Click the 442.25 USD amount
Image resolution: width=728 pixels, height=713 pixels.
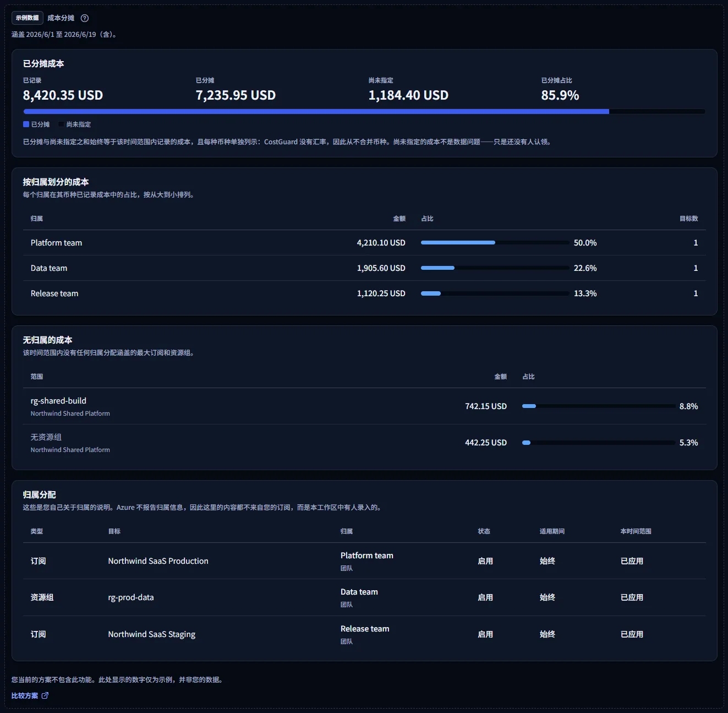tap(486, 443)
